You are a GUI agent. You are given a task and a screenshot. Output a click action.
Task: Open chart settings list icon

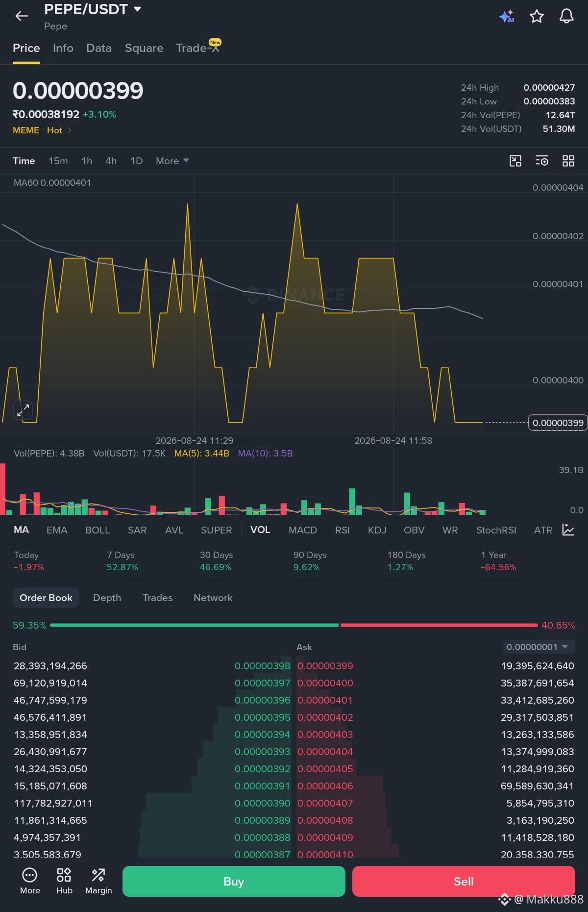pos(542,161)
